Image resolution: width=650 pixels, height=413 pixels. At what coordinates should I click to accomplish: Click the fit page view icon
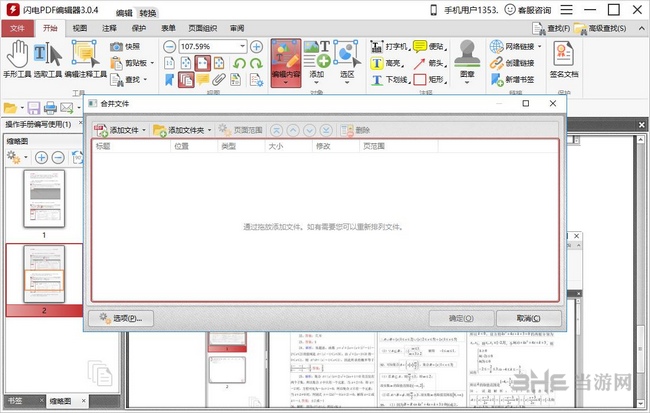[186, 63]
